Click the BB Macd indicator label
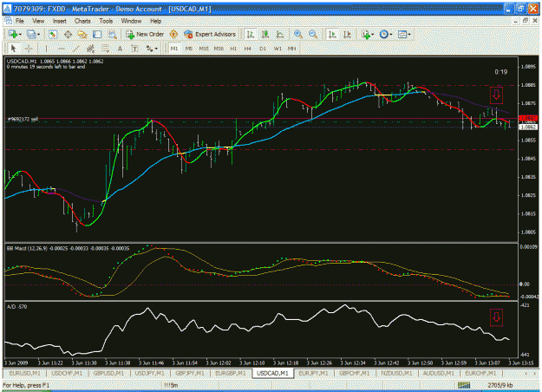The image size is (542, 392). pos(69,249)
